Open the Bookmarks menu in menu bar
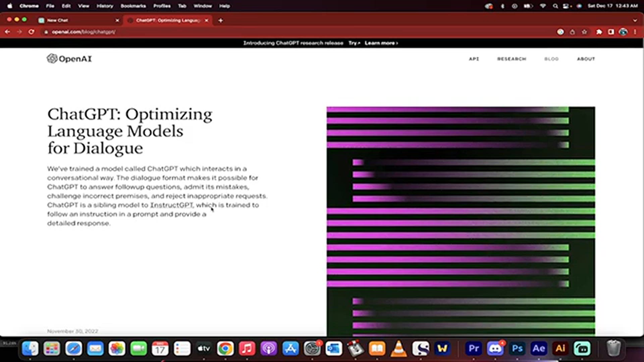644x362 pixels. pos(133,6)
